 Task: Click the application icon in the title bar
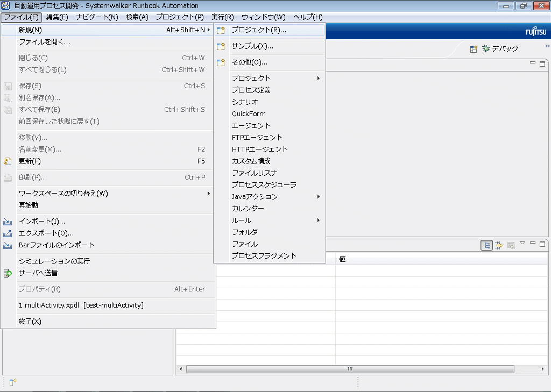(x=5, y=5)
